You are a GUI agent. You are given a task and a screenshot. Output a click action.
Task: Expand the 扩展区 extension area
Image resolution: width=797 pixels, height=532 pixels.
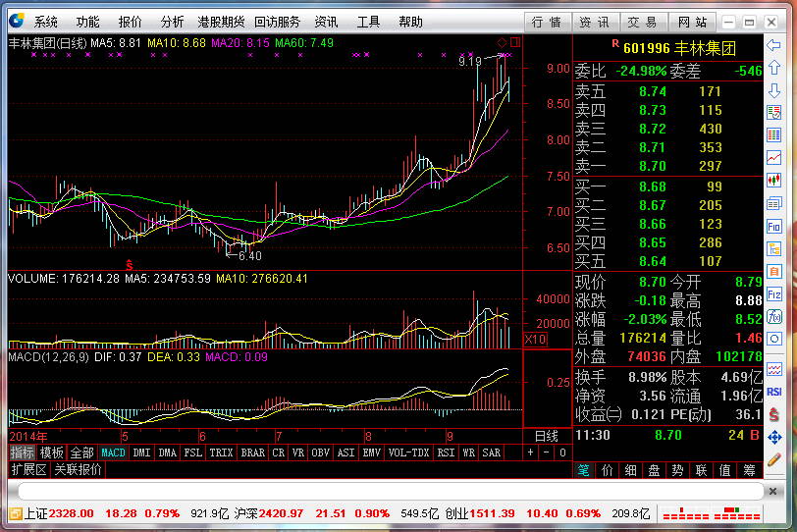click(28, 470)
